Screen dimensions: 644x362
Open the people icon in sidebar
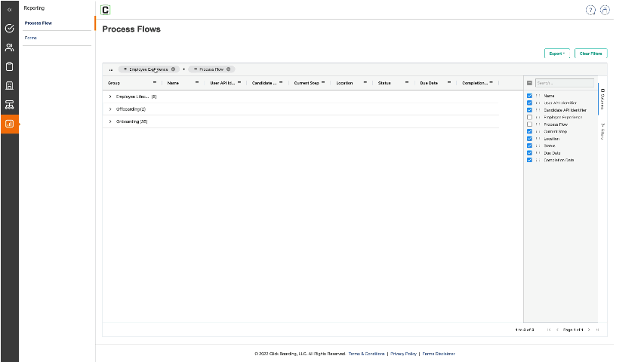[9, 48]
